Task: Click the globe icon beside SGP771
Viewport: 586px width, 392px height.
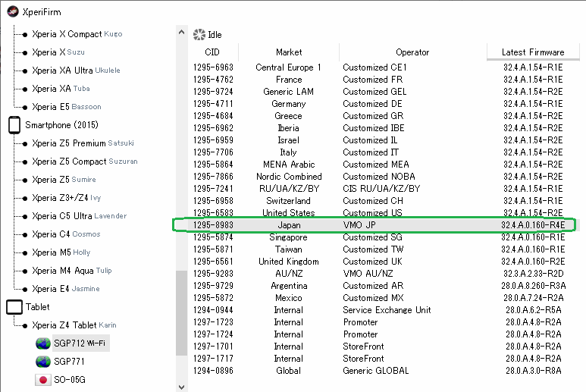Action: [x=43, y=362]
